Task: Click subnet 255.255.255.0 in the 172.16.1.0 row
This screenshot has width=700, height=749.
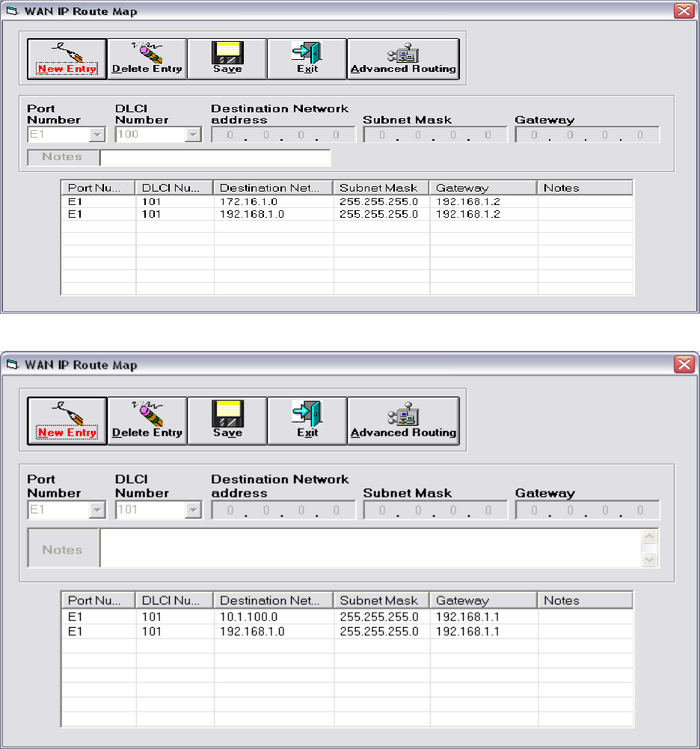Action: pyautogui.click(x=378, y=201)
